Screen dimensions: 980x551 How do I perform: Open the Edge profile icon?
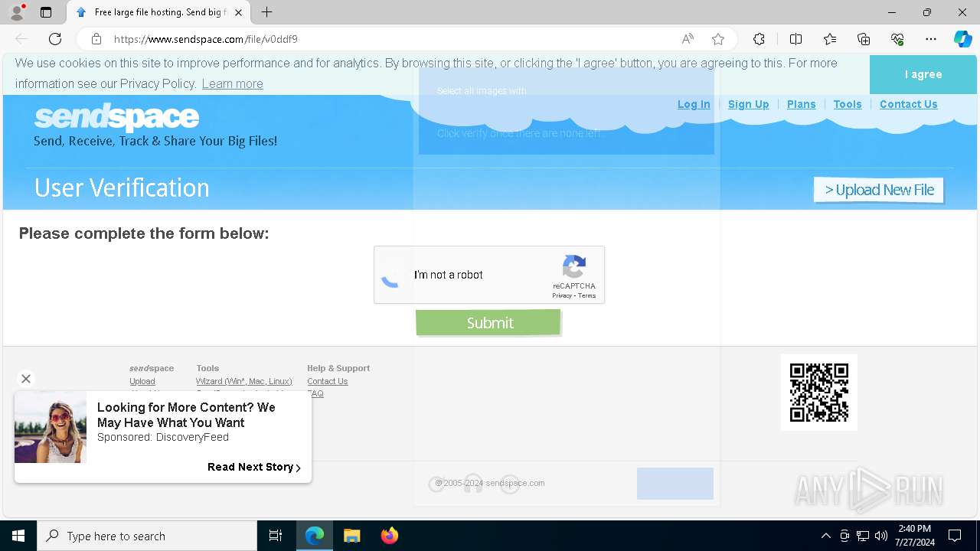point(17,12)
